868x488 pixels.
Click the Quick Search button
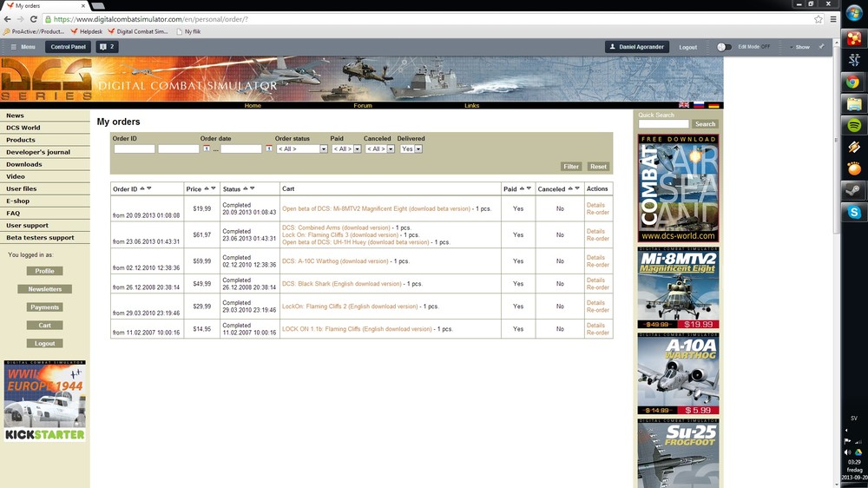(x=705, y=124)
